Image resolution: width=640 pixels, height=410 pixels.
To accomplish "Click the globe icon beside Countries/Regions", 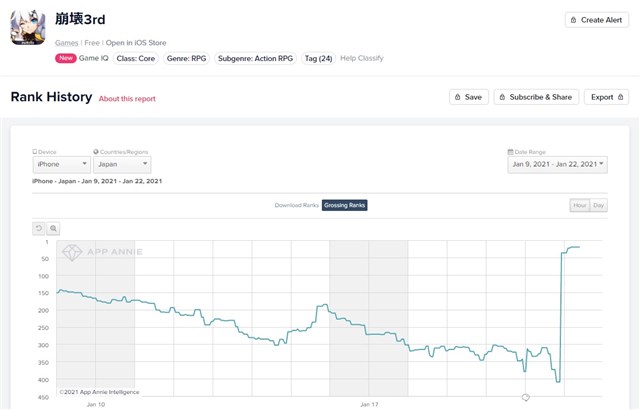I will pos(96,152).
